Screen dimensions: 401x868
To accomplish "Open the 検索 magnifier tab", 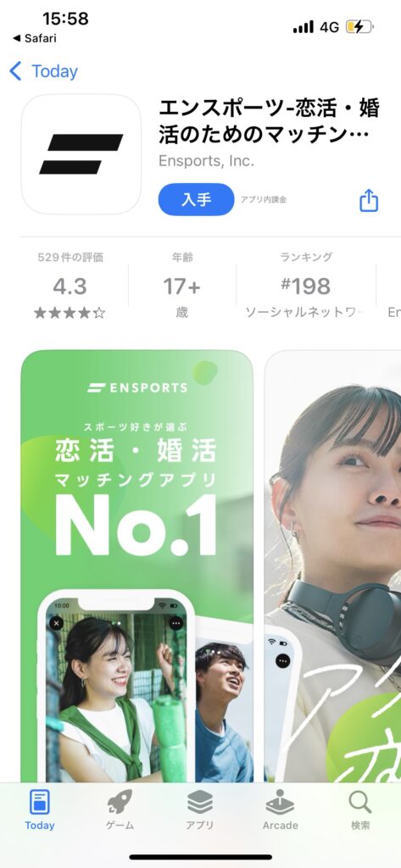I will (x=360, y=810).
